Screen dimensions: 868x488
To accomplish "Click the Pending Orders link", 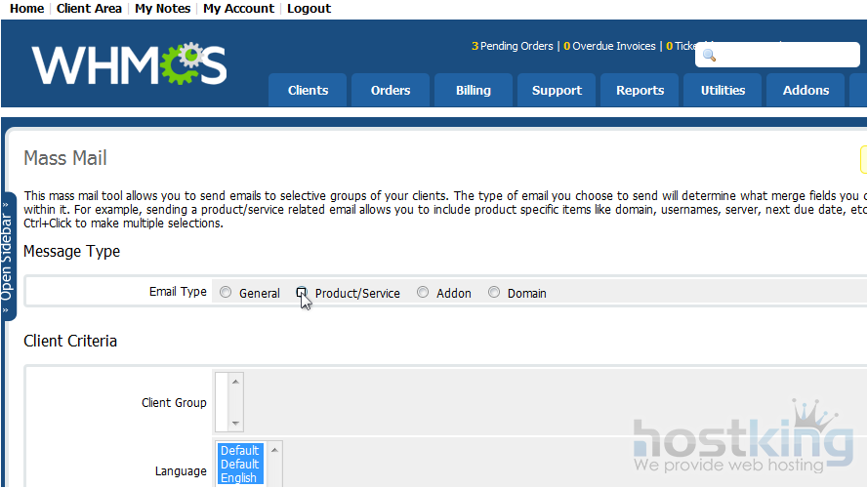I will [512, 46].
